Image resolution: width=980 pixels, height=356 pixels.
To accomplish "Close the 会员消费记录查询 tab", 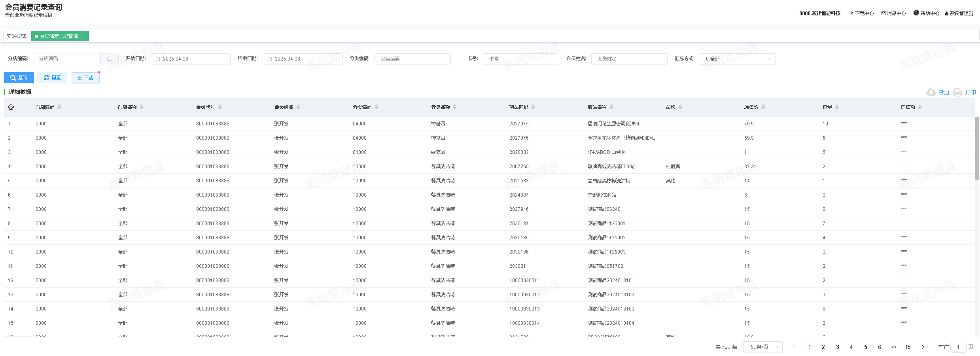I will click(x=82, y=36).
